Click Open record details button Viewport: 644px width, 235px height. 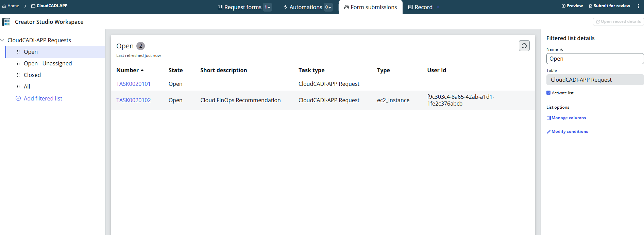pos(618,21)
